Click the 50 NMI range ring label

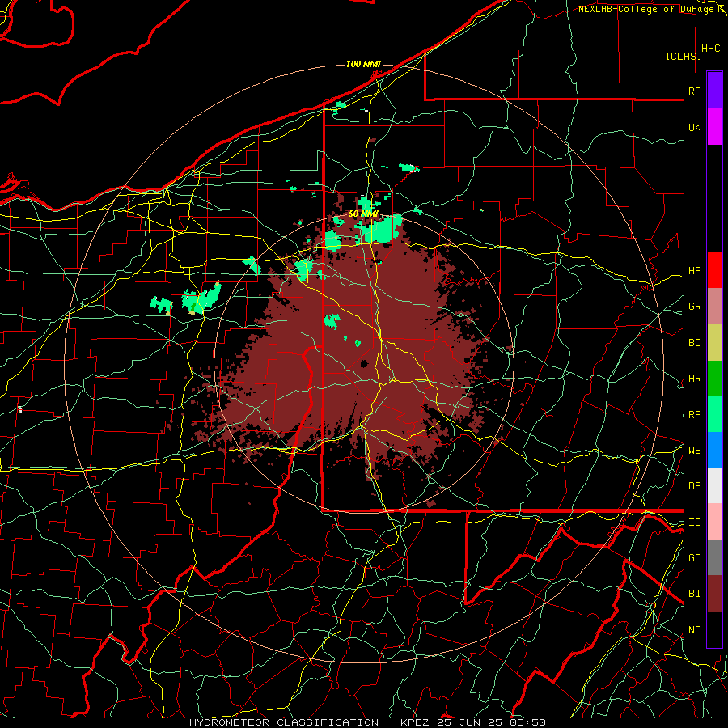[x=363, y=214]
